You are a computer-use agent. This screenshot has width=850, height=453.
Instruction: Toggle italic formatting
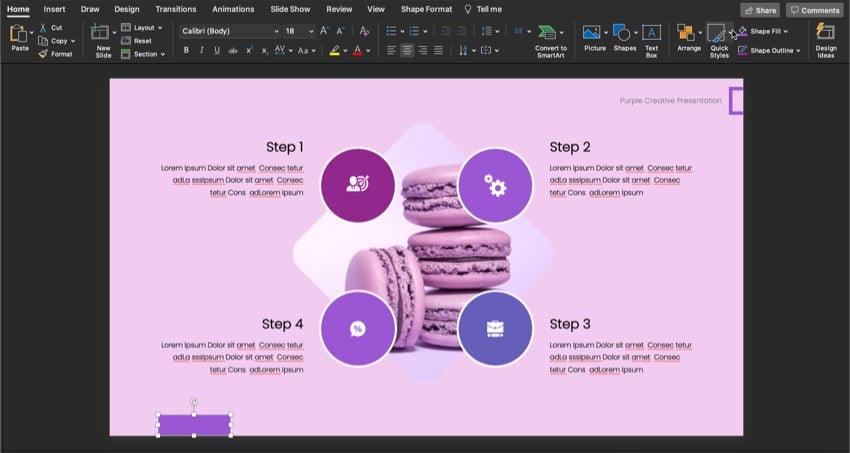point(201,50)
